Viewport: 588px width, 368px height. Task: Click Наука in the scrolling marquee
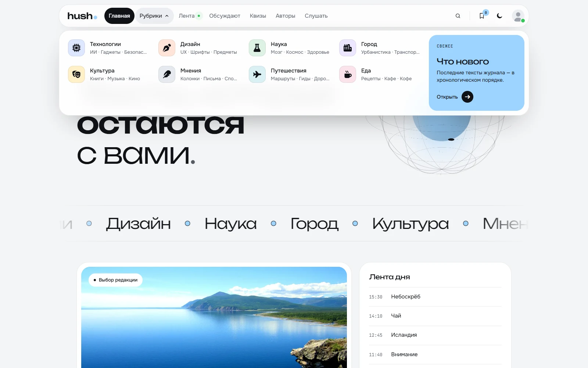(x=230, y=224)
